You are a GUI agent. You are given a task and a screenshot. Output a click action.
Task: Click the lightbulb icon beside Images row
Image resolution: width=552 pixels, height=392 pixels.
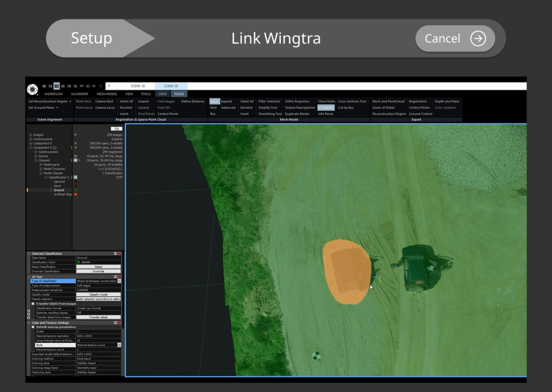(x=75, y=135)
